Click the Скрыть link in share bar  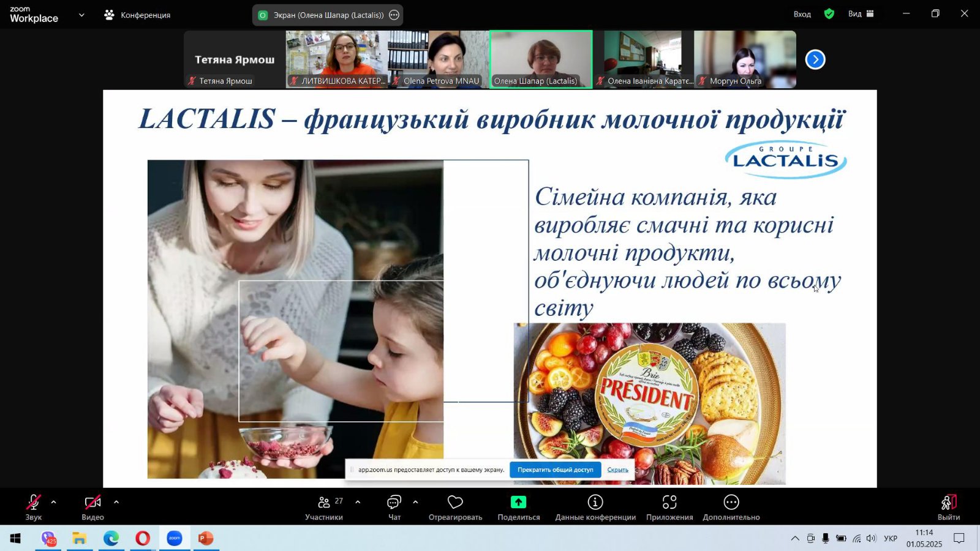coord(617,470)
